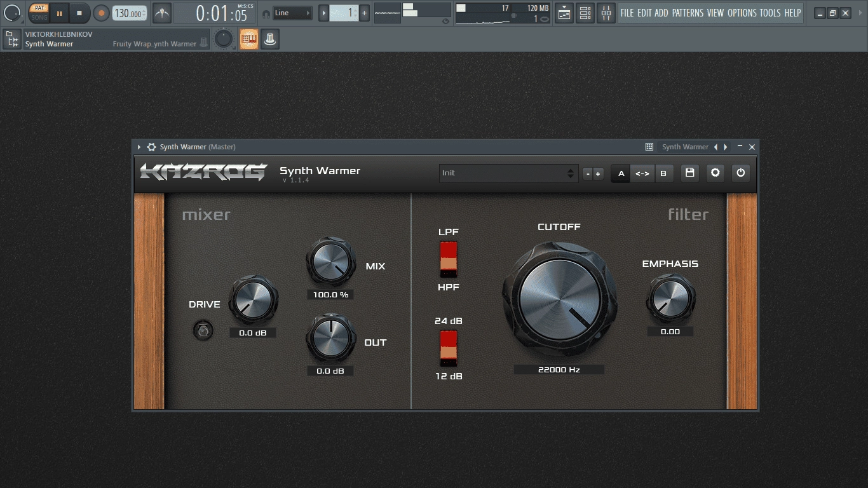Open the PATTERNS menu
868x488 pixels.
[688, 13]
